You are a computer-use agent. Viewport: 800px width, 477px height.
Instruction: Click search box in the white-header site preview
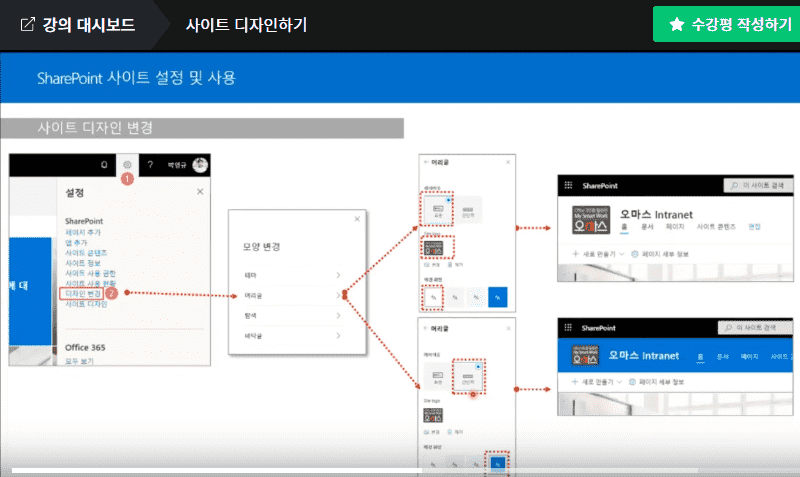click(758, 185)
